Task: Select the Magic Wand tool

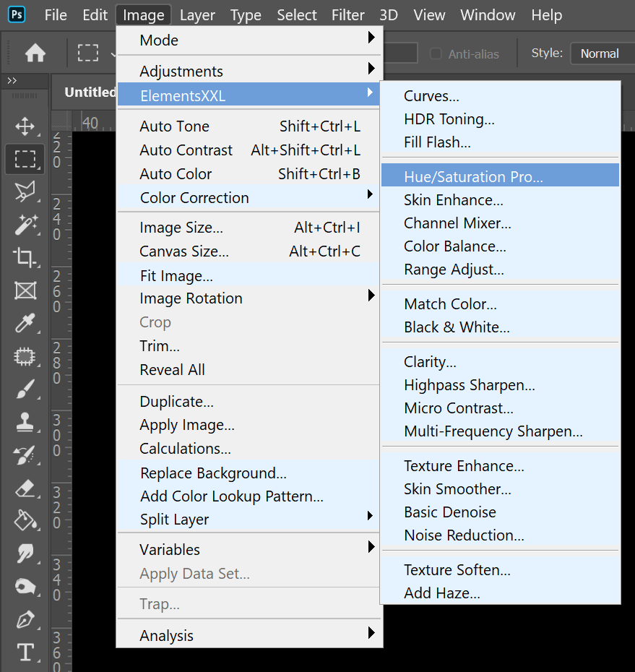Action: point(25,225)
